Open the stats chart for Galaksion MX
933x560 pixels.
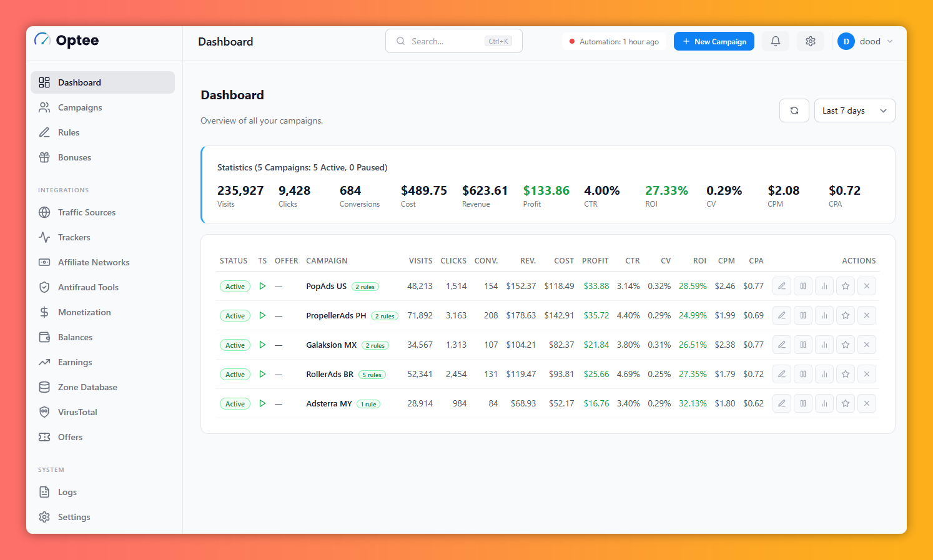(824, 345)
